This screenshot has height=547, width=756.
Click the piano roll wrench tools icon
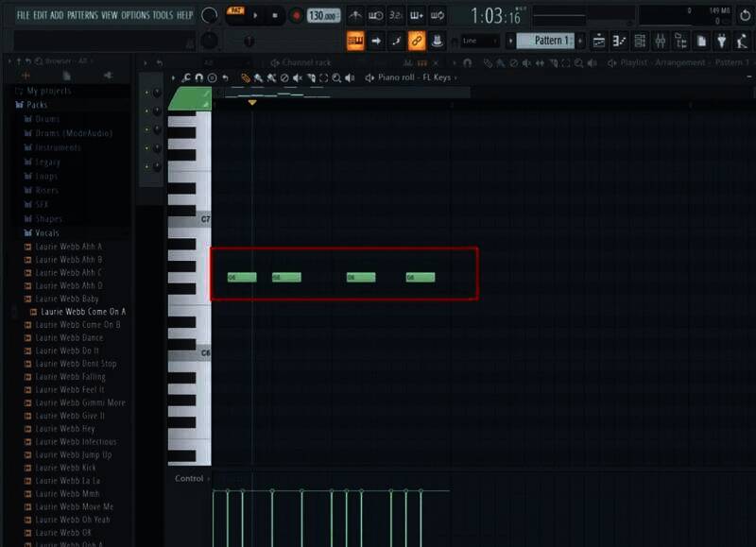click(187, 78)
